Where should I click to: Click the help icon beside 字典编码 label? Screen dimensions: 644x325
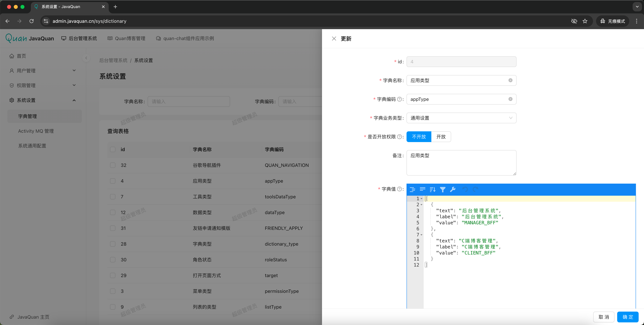[x=399, y=99]
